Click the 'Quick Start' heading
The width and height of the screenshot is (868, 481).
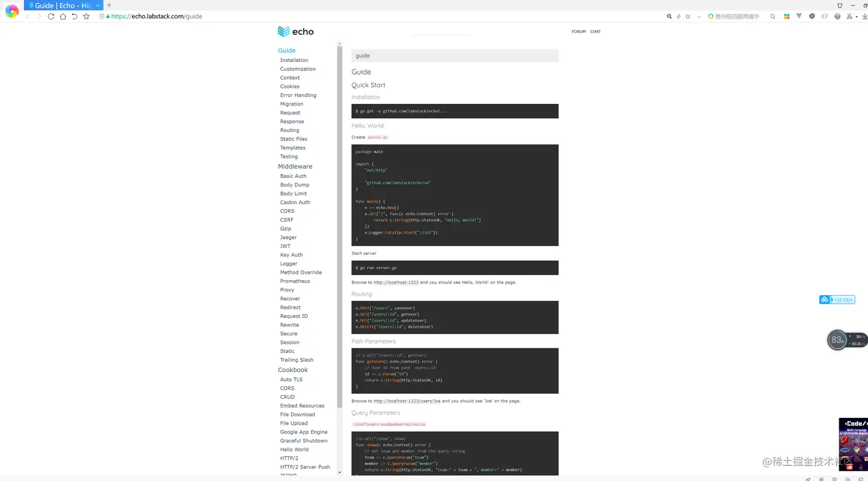(x=368, y=85)
